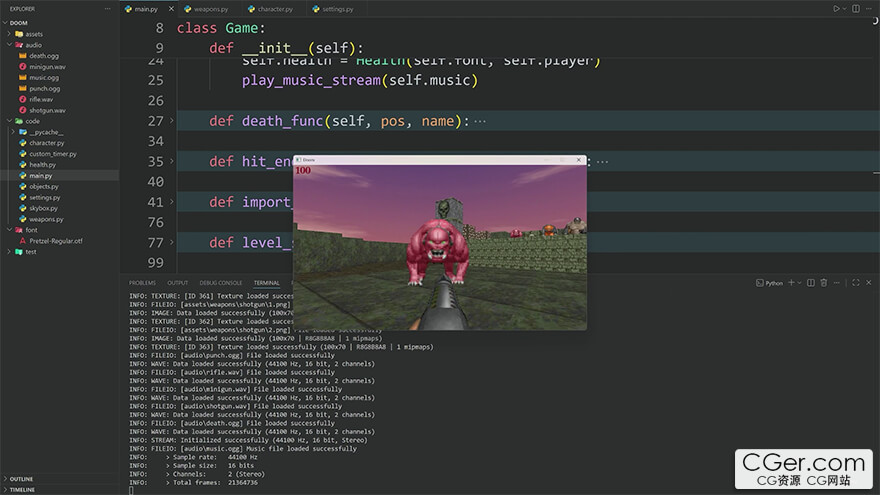Kill the terminal with trash icon
The width and height of the screenshot is (880, 495).
click(824, 283)
